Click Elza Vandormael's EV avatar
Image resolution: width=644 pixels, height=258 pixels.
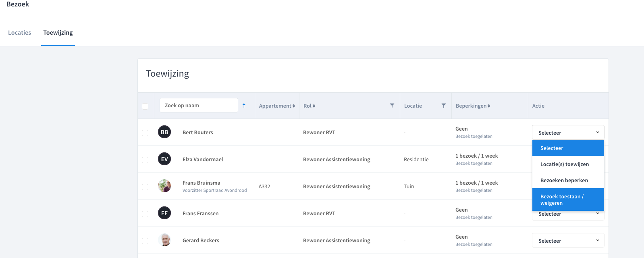coord(164,159)
